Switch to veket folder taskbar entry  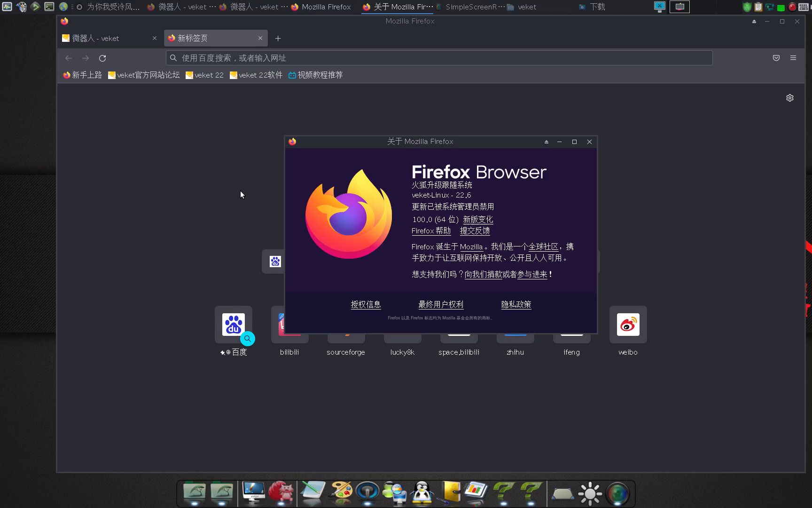522,7
